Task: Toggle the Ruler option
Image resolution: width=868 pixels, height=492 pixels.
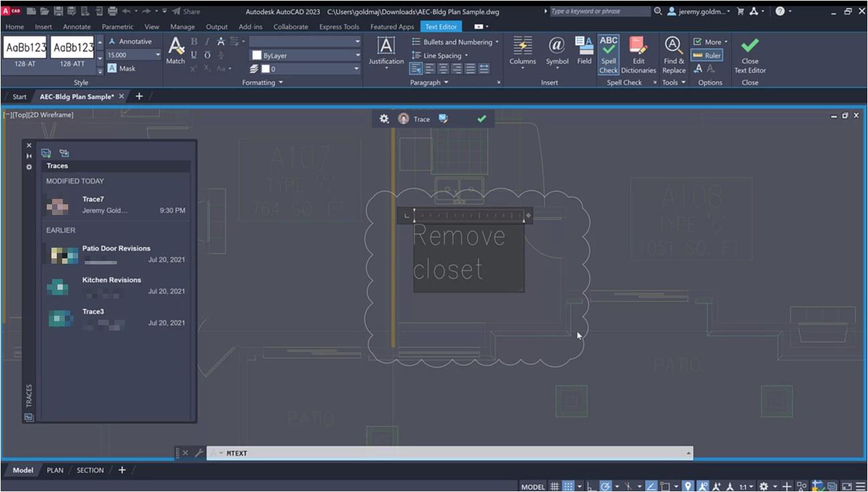Action: coord(707,55)
